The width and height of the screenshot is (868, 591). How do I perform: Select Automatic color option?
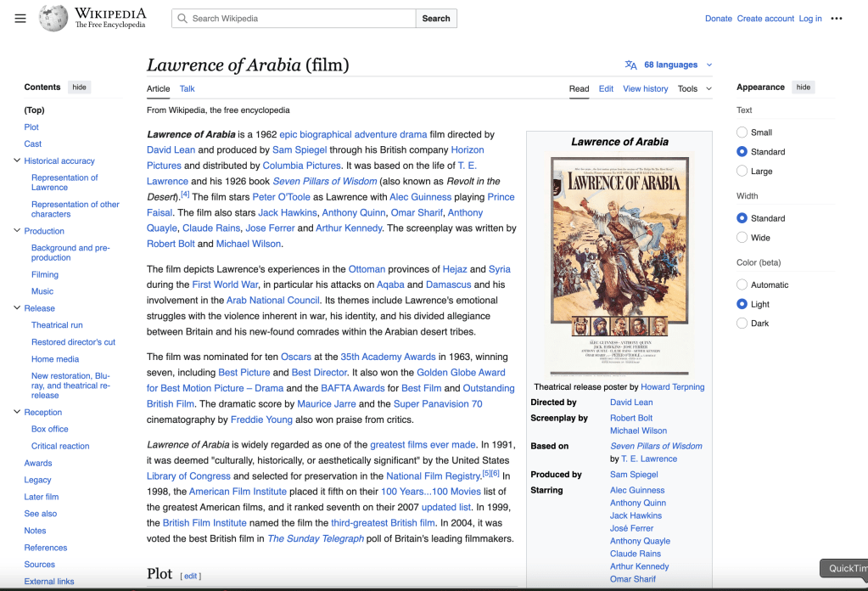point(742,285)
